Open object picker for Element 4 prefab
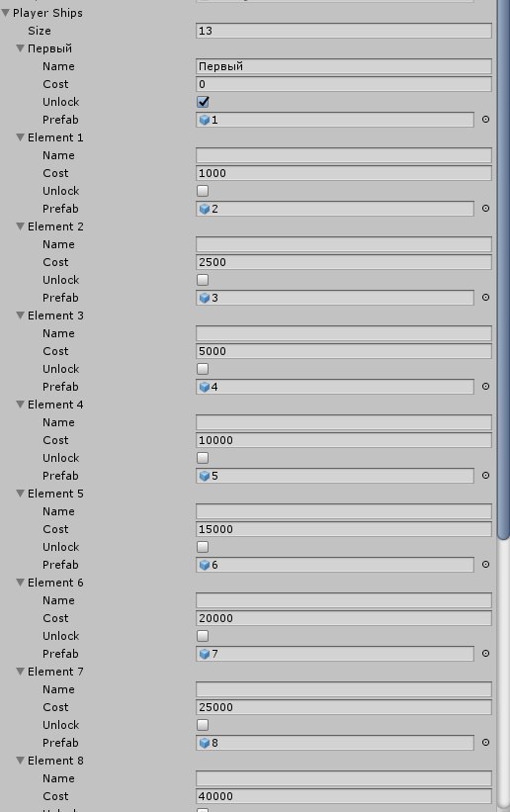 tap(485, 476)
